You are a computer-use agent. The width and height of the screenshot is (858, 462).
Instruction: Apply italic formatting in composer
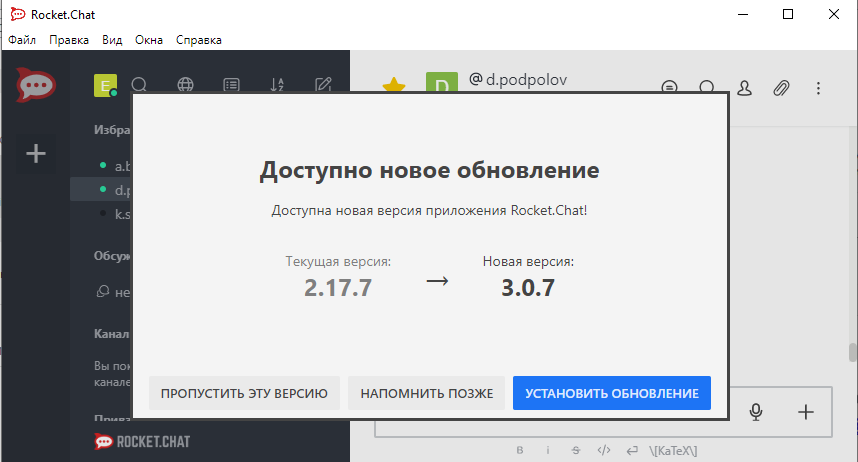[x=548, y=450]
